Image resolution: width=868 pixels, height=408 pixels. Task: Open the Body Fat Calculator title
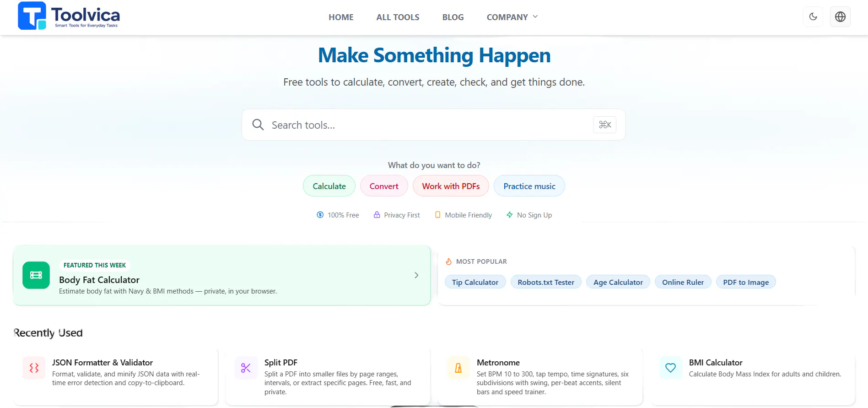99,280
